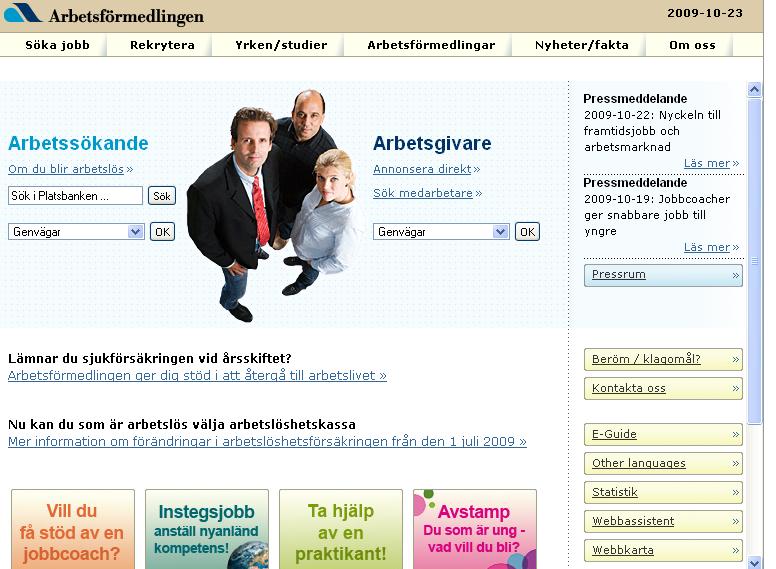This screenshot has height=569, width=776.
Task: Click the scrollbar down arrow
Action: [754, 563]
